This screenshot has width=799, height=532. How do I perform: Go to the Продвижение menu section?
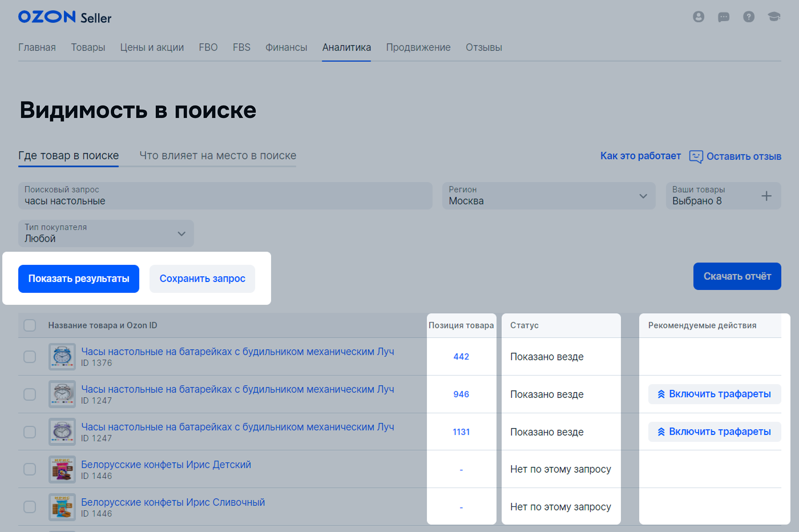click(418, 47)
